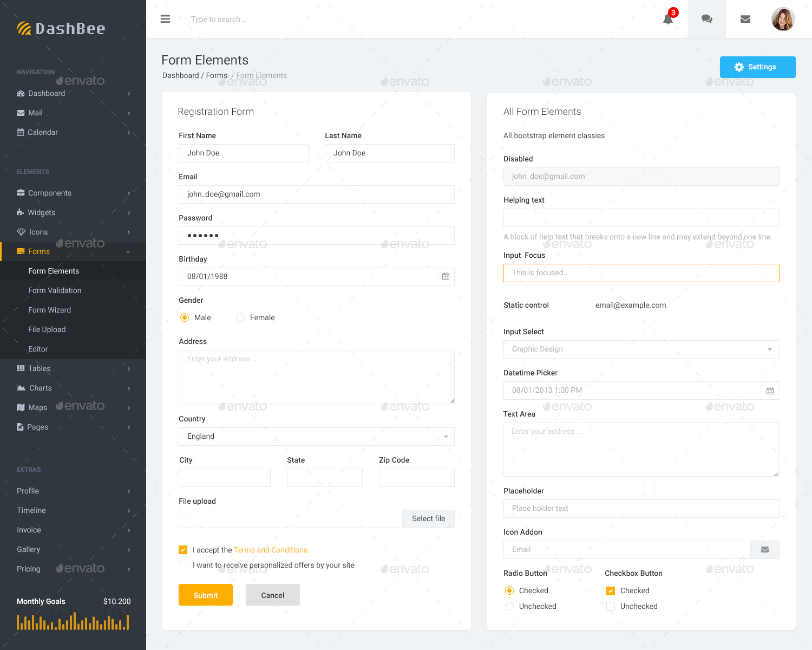Select the Female gender radio button
Image resolution: width=812 pixels, height=650 pixels.
tap(240, 317)
